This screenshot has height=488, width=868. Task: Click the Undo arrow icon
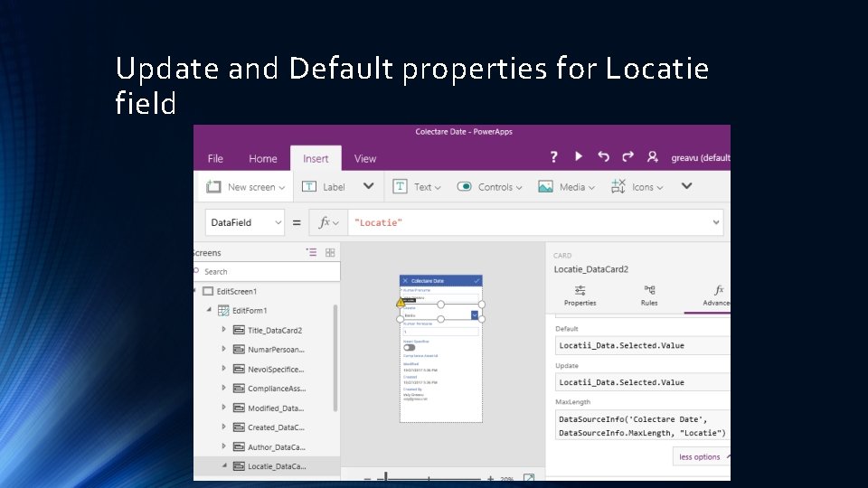(603, 157)
